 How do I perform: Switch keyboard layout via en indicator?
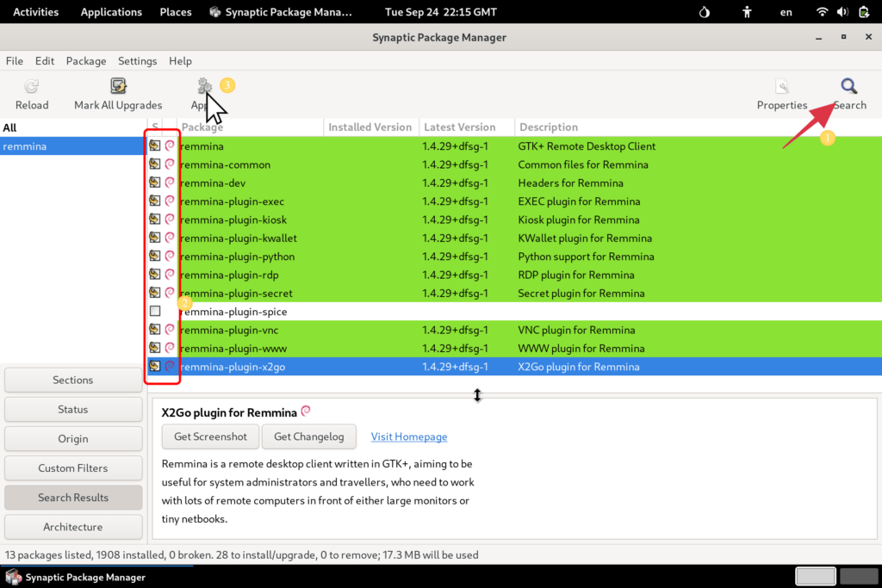786,12
